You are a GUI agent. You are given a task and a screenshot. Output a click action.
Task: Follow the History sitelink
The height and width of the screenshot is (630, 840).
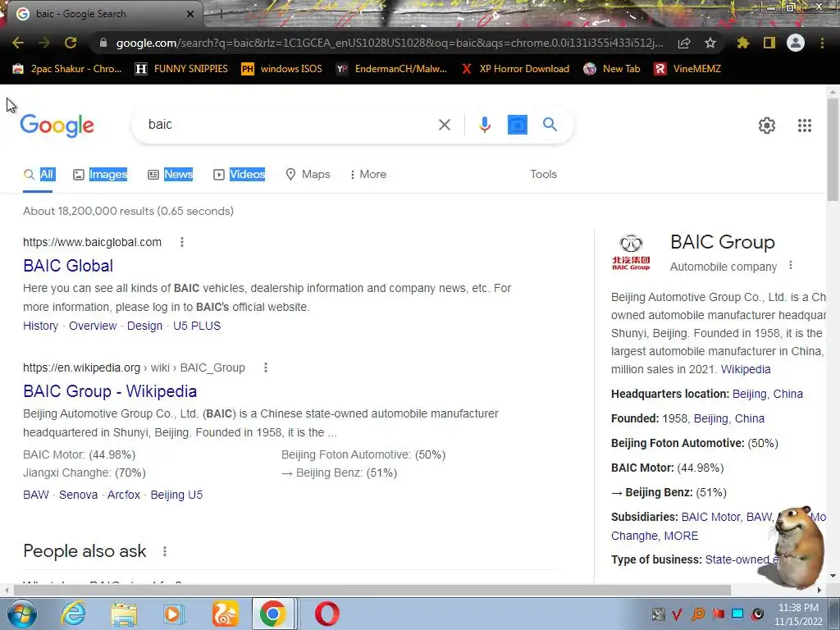click(x=41, y=326)
